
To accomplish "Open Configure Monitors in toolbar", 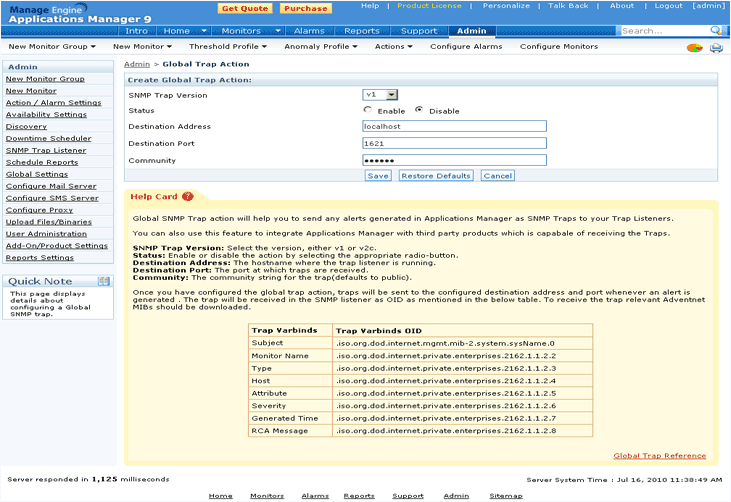I will click(559, 47).
